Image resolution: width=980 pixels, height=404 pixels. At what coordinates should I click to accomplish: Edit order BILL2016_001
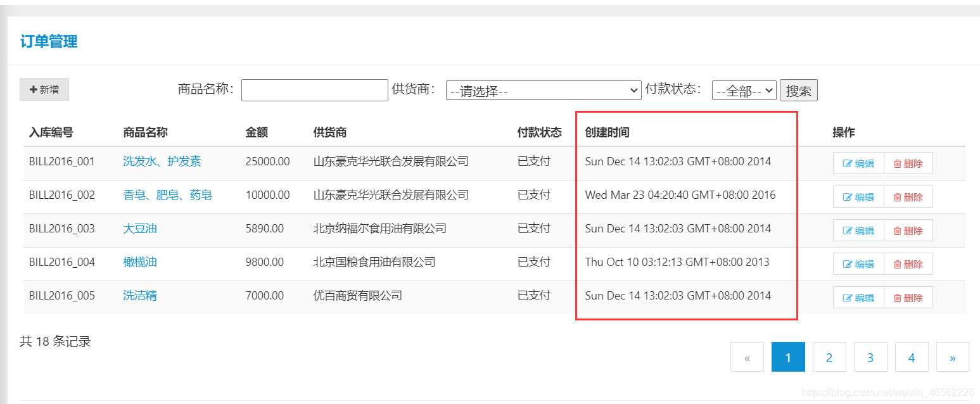pos(858,163)
